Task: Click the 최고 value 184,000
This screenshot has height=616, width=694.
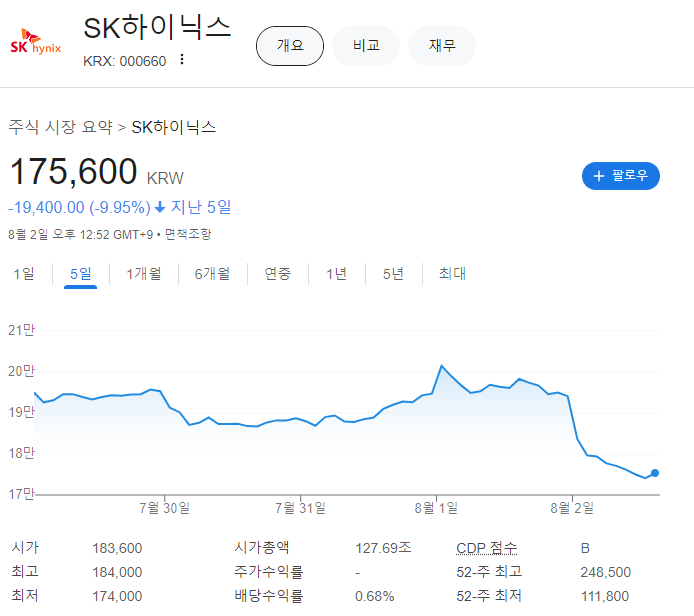Action: click(117, 572)
